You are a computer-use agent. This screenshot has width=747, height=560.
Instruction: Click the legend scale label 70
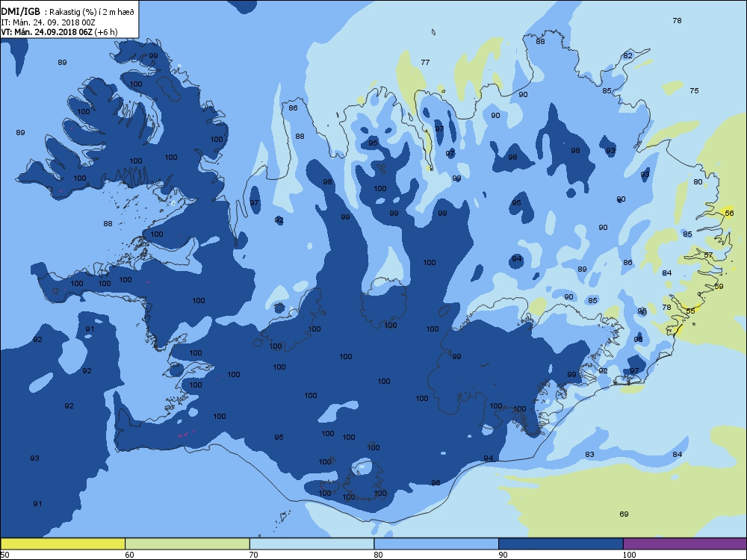tap(254, 555)
